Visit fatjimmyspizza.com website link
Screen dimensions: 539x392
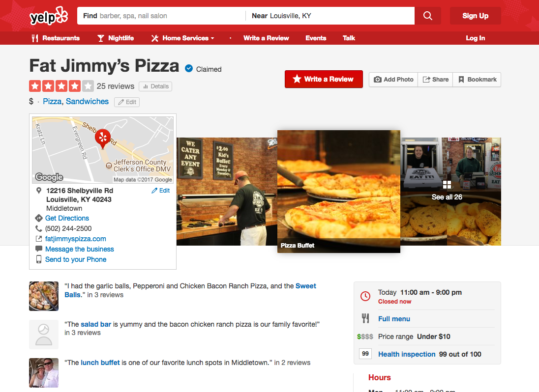click(x=76, y=239)
